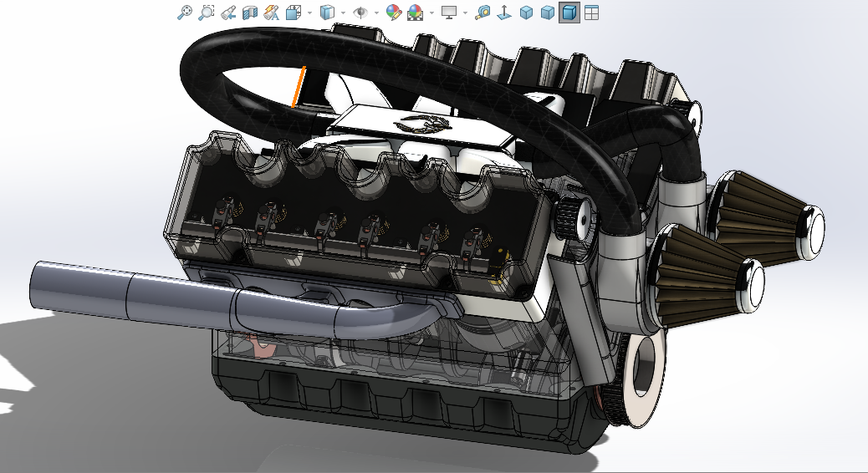Screen dimensions: 868x473
Task: Return to the Previous View
Action: tap(228, 13)
